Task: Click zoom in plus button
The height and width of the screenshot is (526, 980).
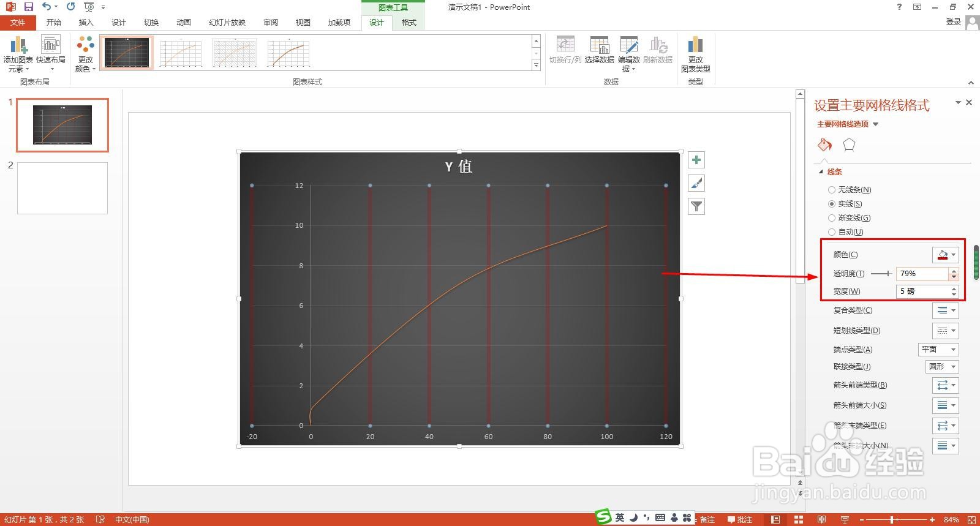Action: coord(932,520)
